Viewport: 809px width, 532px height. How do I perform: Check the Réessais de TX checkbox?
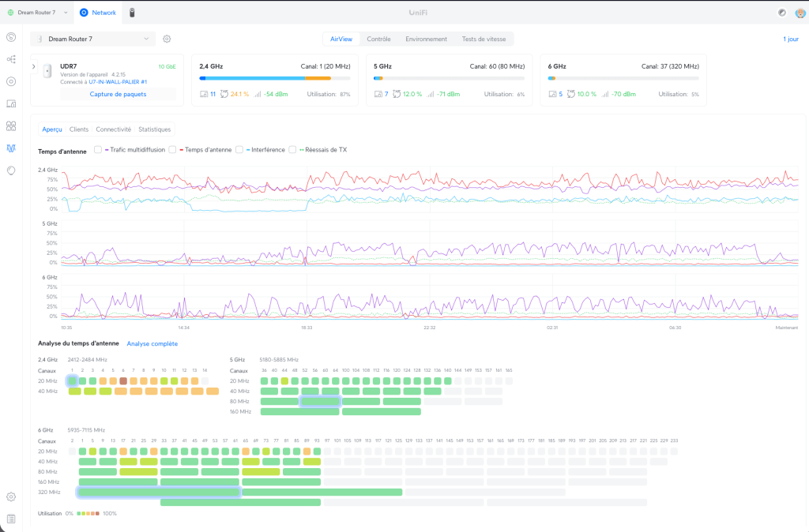(x=292, y=149)
